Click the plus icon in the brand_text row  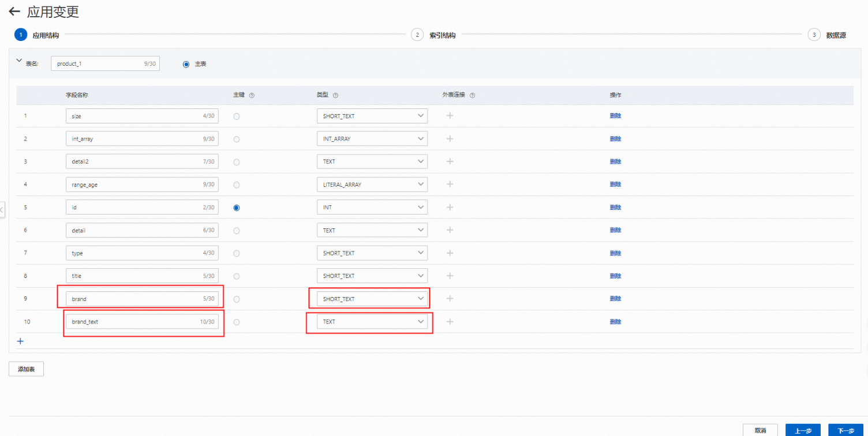[x=450, y=322]
